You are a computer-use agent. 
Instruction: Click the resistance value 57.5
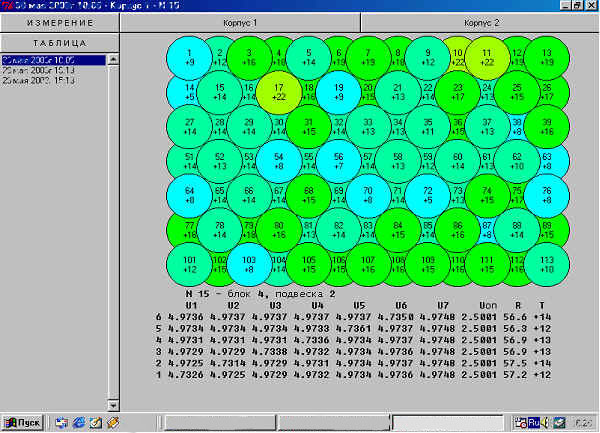(x=515, y=363)
